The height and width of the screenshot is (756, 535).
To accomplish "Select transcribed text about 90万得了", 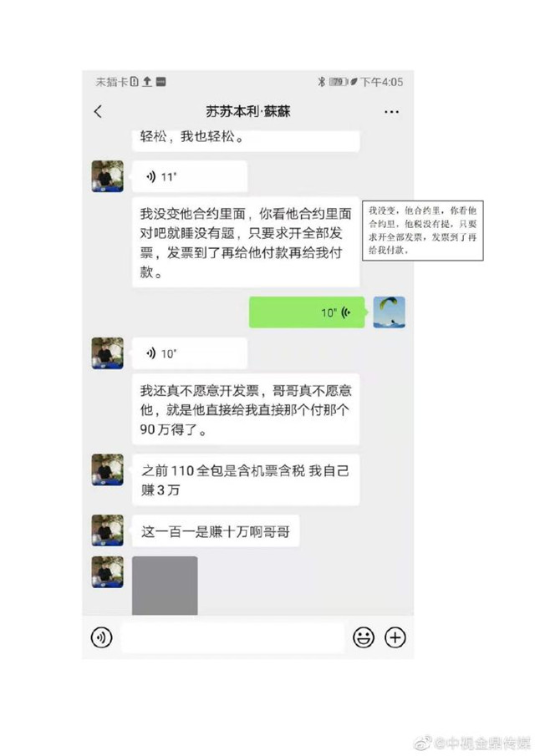I will (x=246, y=409).
